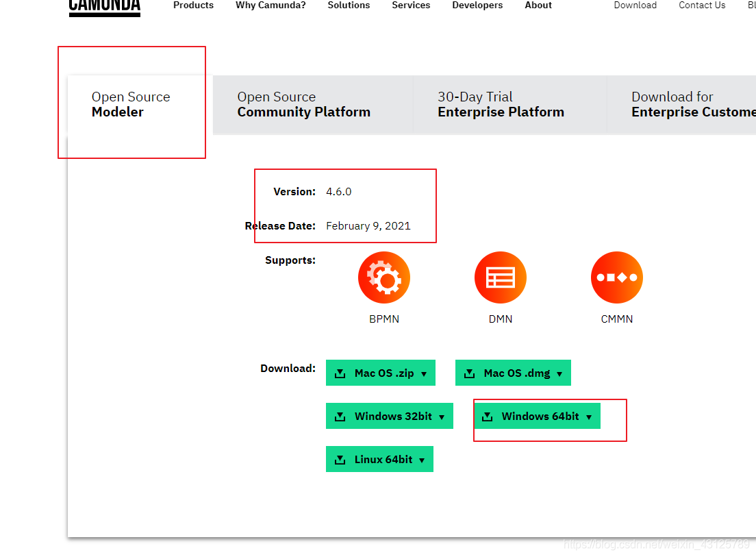
Task: Expand the Linux 64bit dropdown arrow
Action: [x=422, y=460]
